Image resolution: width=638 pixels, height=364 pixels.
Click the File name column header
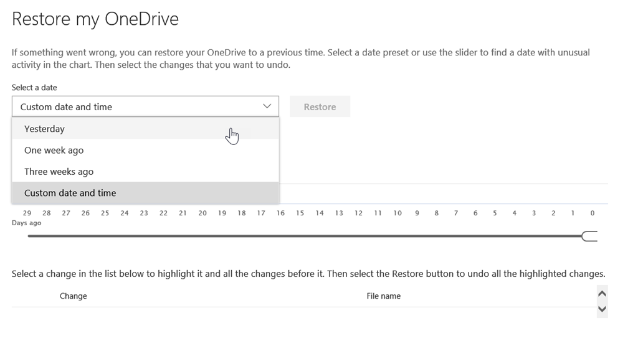pyautogui.click(x=383, y=296)
